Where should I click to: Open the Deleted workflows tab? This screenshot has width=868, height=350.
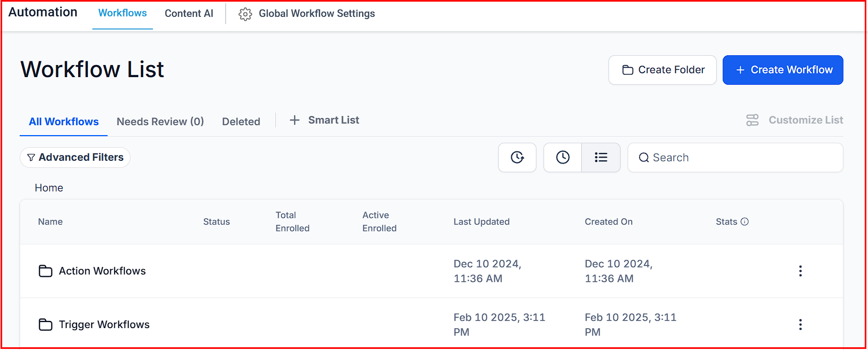click(241, 121)
